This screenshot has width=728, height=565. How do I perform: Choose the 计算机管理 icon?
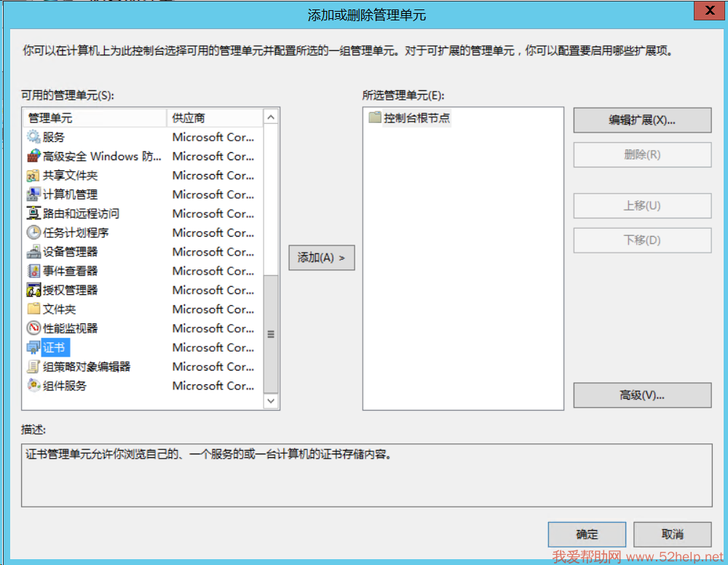pos(33,194)
